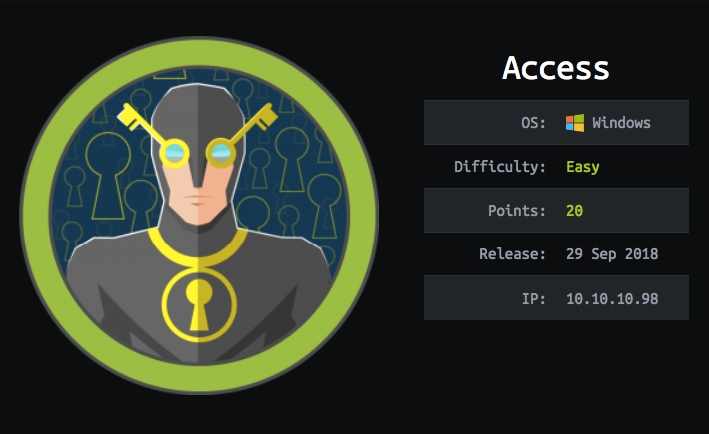Click the Difficulty: label
Viewport: 709px width, 434px height.
pyautogui.click(x=500, y=167)
